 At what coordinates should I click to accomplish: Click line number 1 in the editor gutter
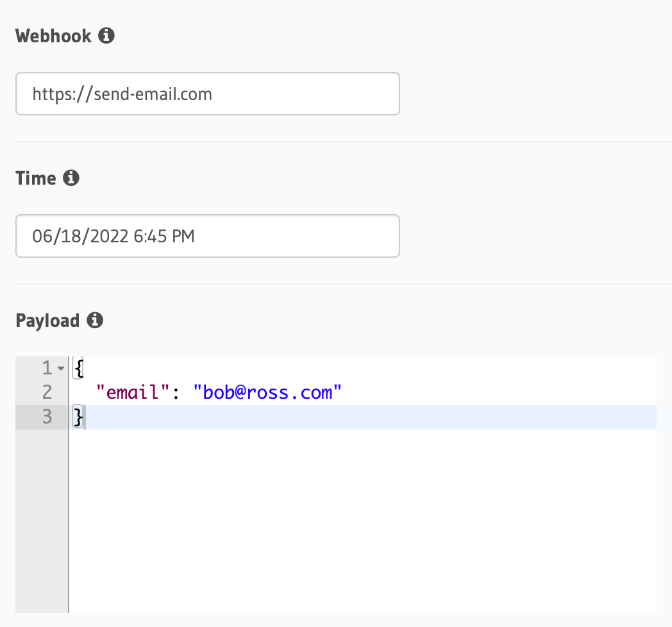click(47, 368)
